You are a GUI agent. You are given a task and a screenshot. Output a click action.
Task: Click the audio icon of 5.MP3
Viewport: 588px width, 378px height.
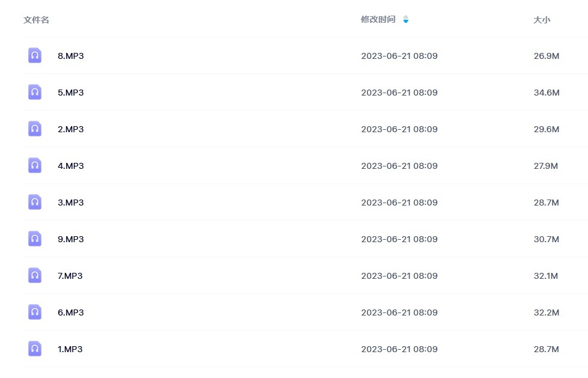[x=35, y=92]
